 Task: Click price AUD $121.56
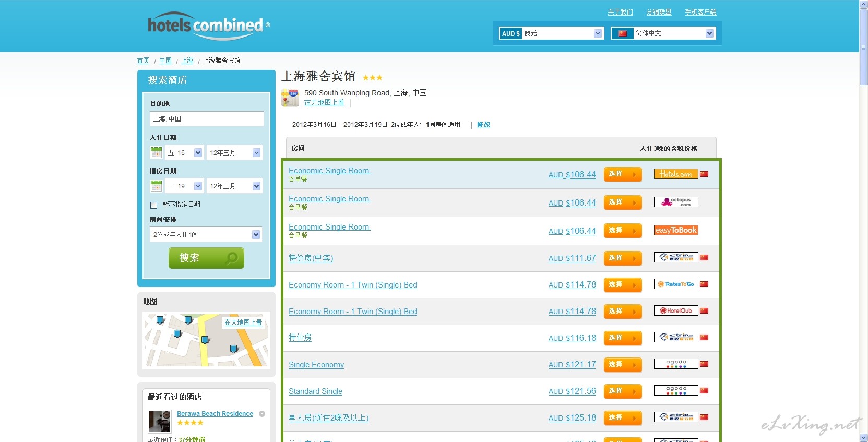pos(572,391)
